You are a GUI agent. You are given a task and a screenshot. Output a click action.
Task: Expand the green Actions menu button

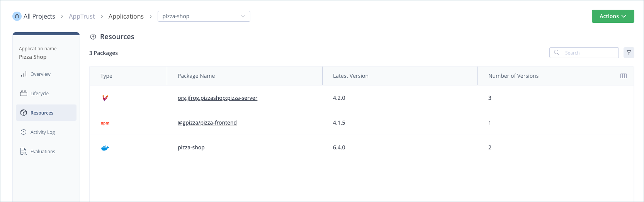click(613, 16)
